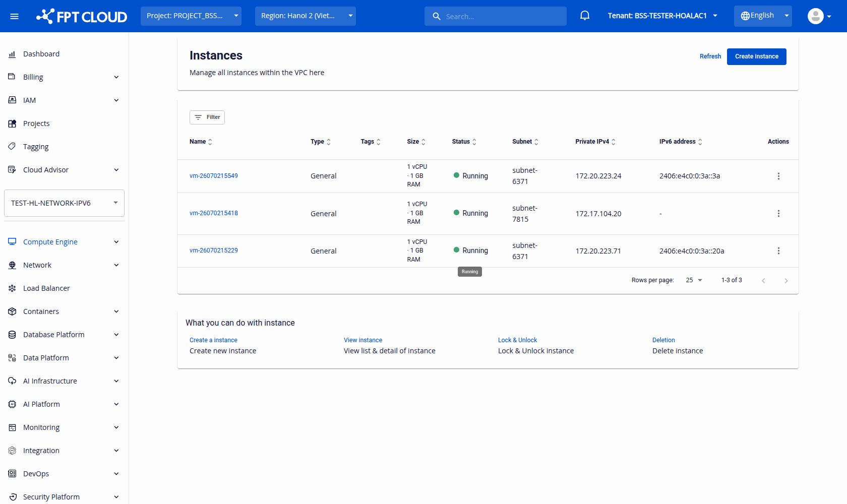Open the user avatar menu
This screenshot has height=504, width=847.
pos(819,16)
